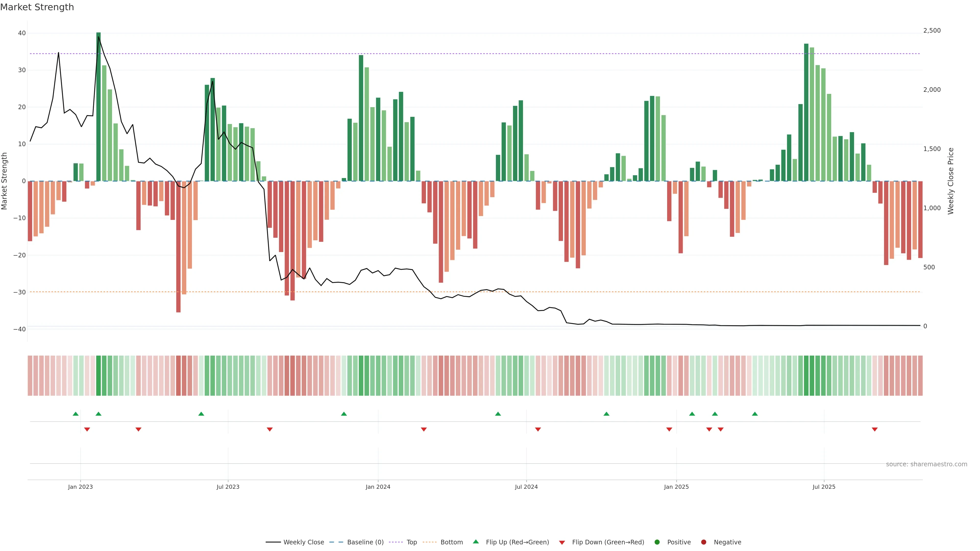Click the deepest red bar below −30
The image size is (980, 551).
point(178,247)
